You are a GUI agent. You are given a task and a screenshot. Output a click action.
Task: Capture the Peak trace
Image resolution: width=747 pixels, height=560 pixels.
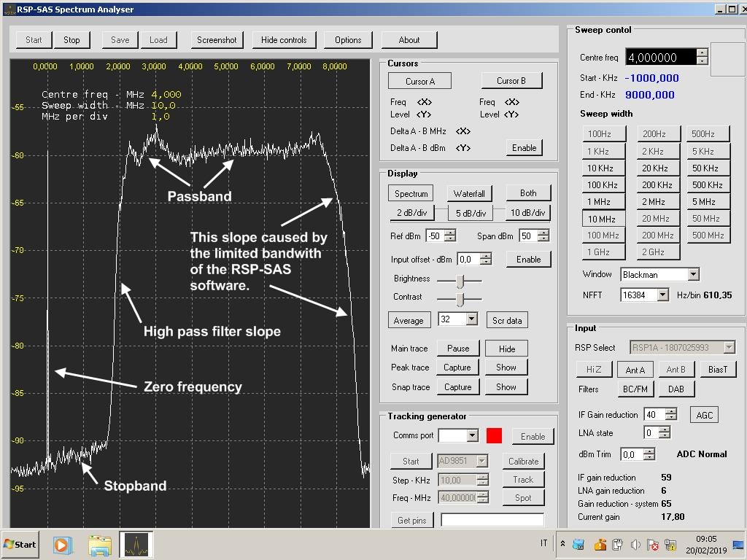(457, 367)
